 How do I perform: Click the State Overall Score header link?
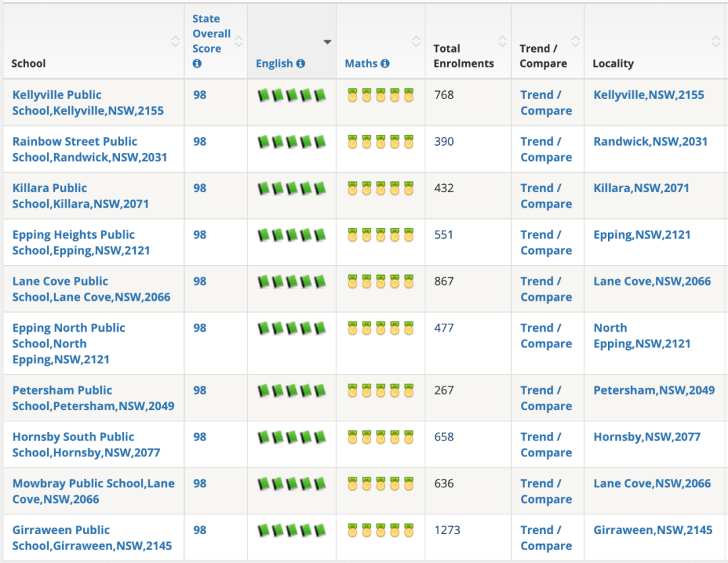pyautogui.click(x=211, y=34)
